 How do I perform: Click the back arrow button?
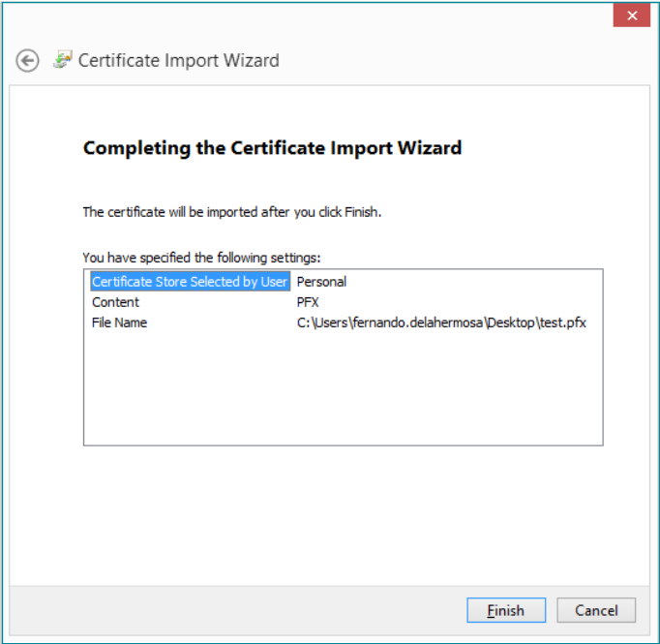tap(27, 61)
